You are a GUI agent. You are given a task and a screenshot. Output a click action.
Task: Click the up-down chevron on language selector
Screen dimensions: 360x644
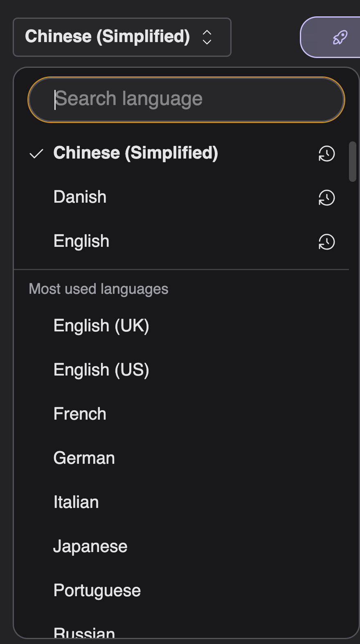pyautogui.click(x=207, y=37)
